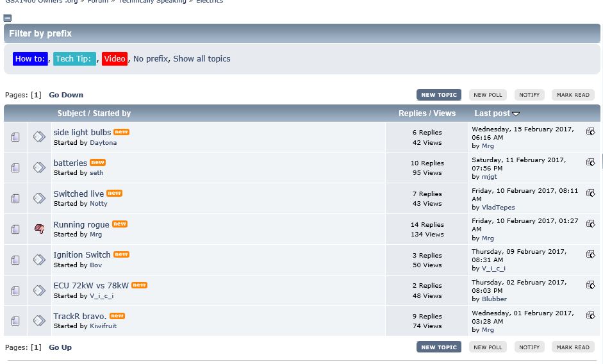Click thumbs-down icon on Running rogue row
The image size is (603, 364).
(x=39, y=229)
